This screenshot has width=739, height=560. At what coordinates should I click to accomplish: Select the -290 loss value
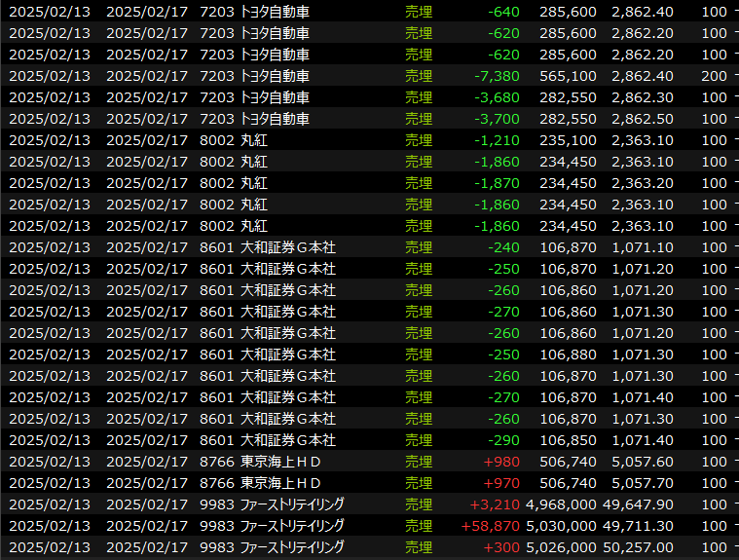(503, 440)
